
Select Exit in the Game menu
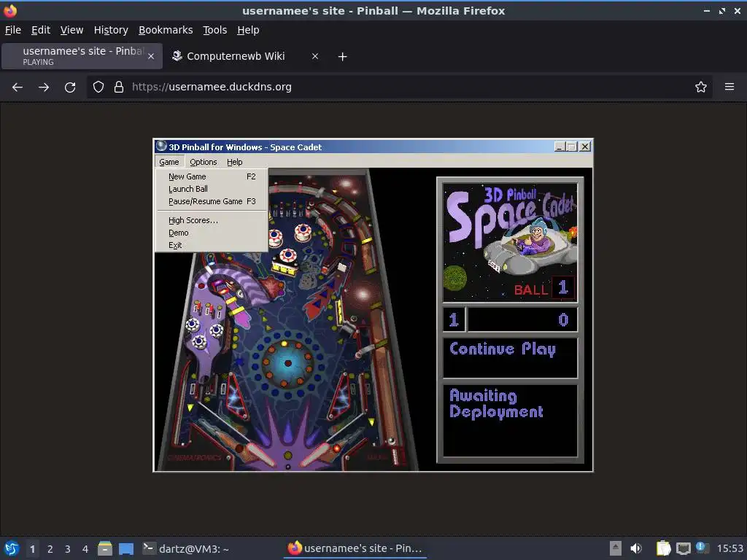point(212,245)
